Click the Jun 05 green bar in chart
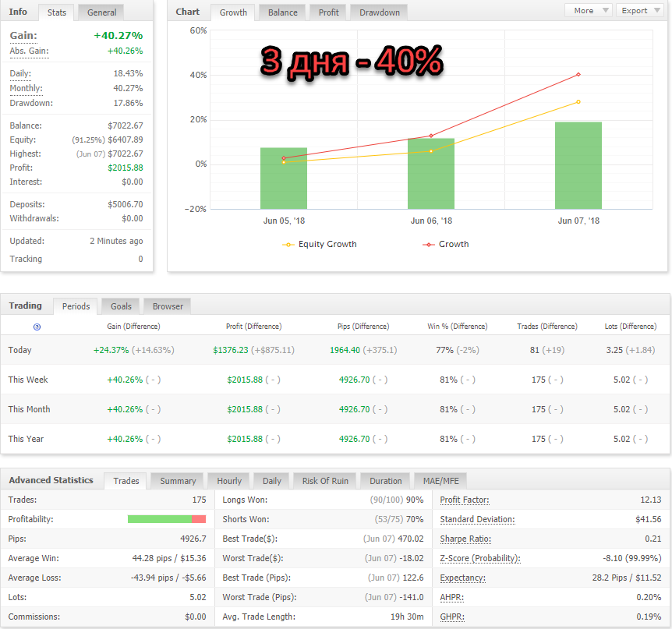672x629 pixels. tap(284, 178)
